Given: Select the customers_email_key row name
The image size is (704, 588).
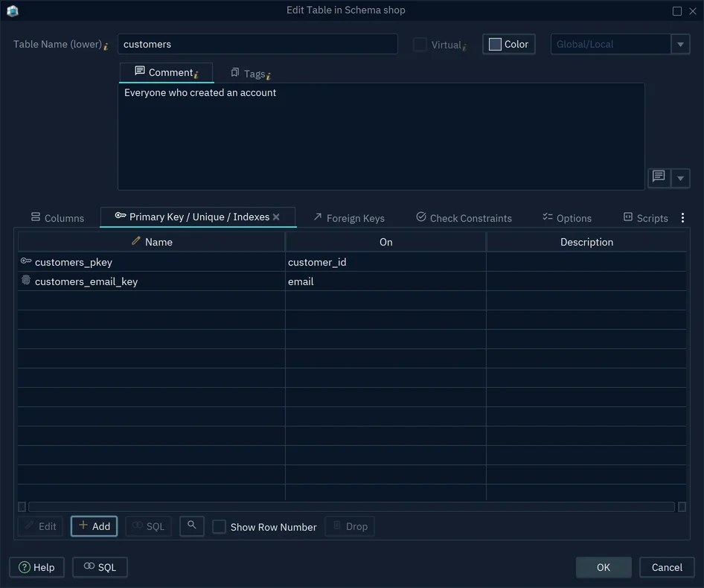Looking at the screenshot, I should click(x=86, y=281).
